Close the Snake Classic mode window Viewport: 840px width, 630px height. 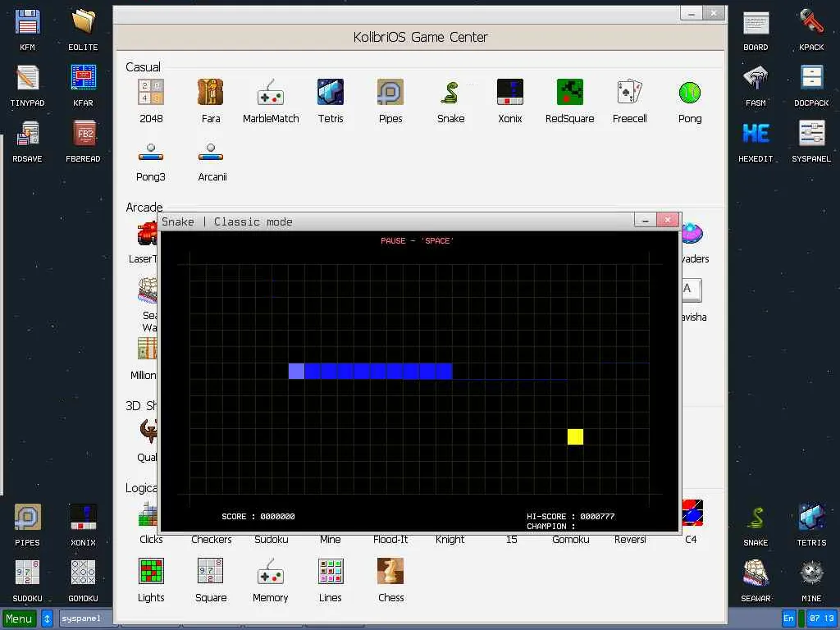[668, 220]
